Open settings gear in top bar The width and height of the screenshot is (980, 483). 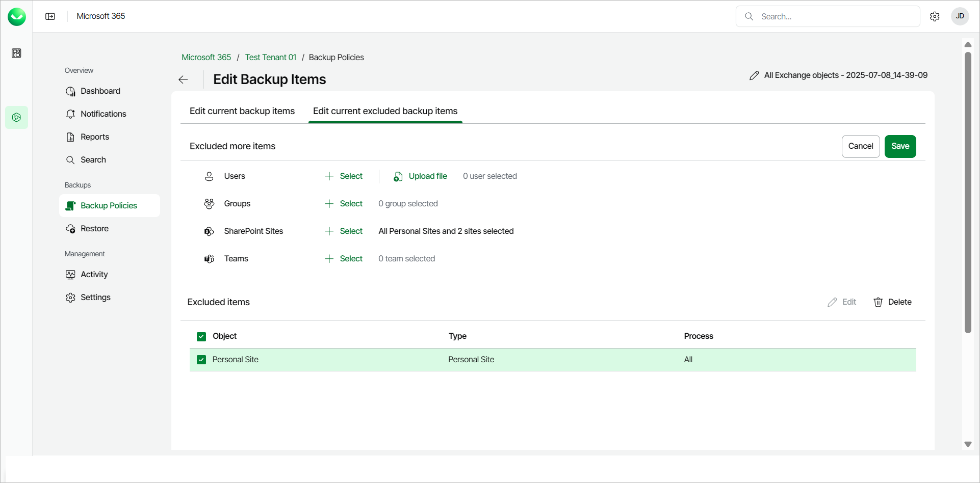pos(935,16)
